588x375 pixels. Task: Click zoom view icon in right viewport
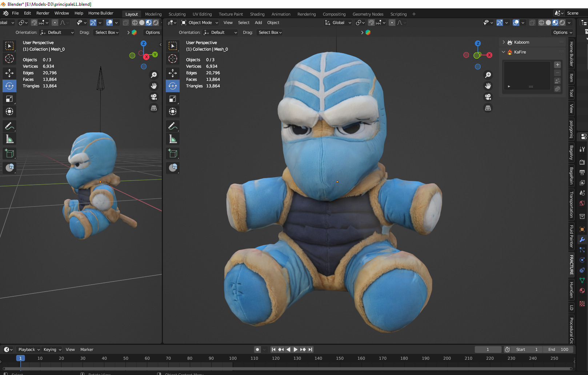coord(488,75)
